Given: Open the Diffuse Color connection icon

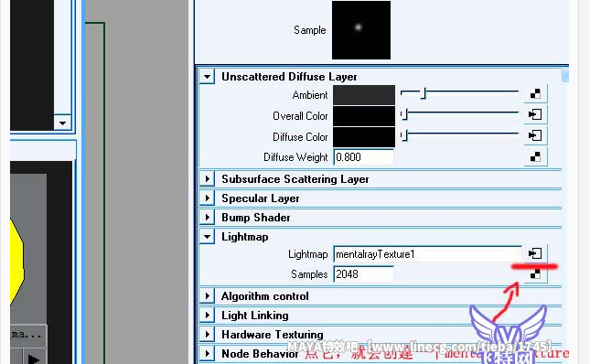Looking at the screenshot, I should 535,135.
